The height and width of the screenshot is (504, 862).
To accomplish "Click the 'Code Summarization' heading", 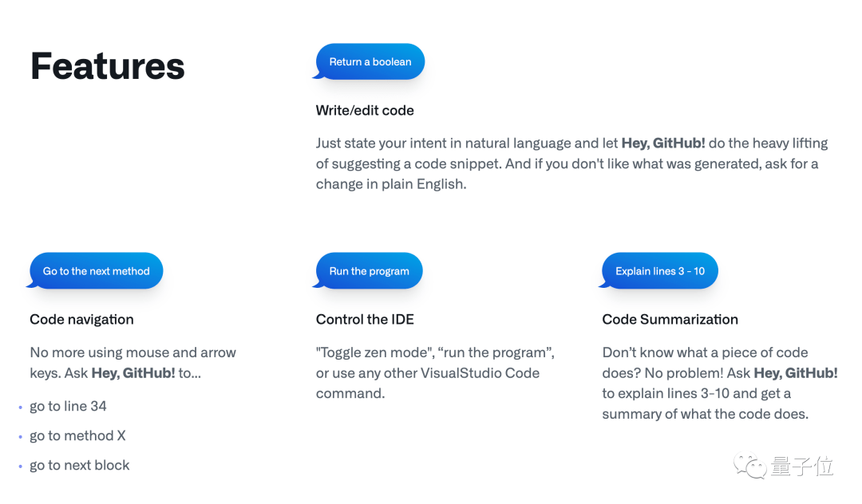I will 670,320.
